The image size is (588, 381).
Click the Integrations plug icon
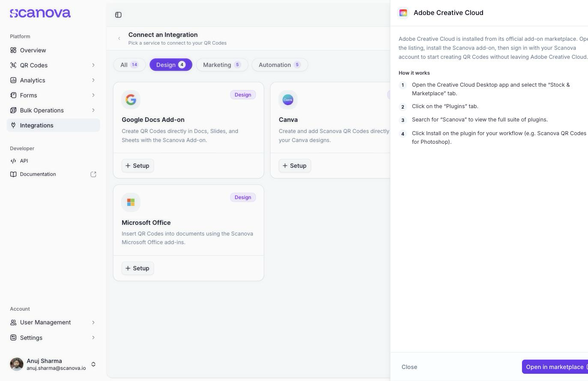coord(13,125)
